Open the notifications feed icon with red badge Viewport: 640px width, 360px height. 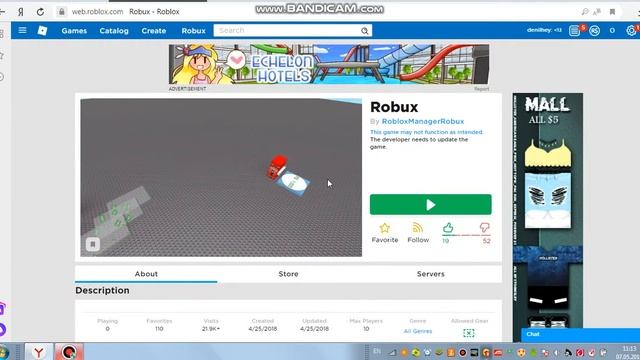(575, 31)
